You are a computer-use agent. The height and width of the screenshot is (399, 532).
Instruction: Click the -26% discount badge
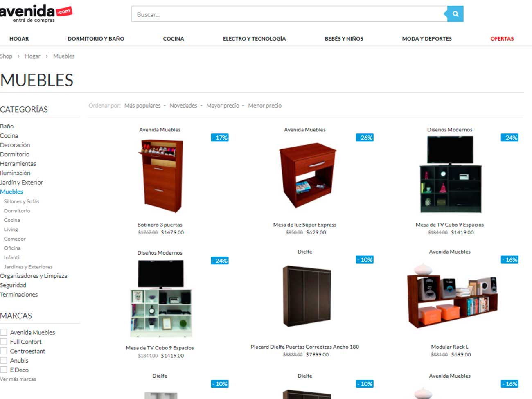[365, 138]
